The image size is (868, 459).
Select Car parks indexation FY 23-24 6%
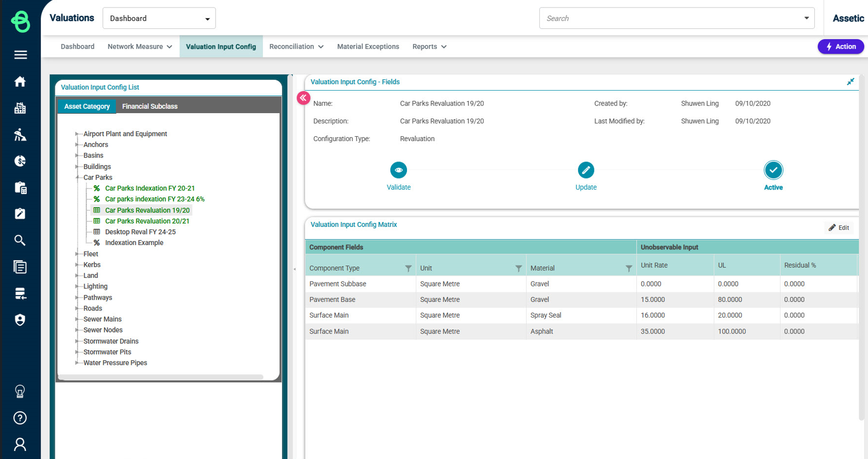(x=154, y=199)
